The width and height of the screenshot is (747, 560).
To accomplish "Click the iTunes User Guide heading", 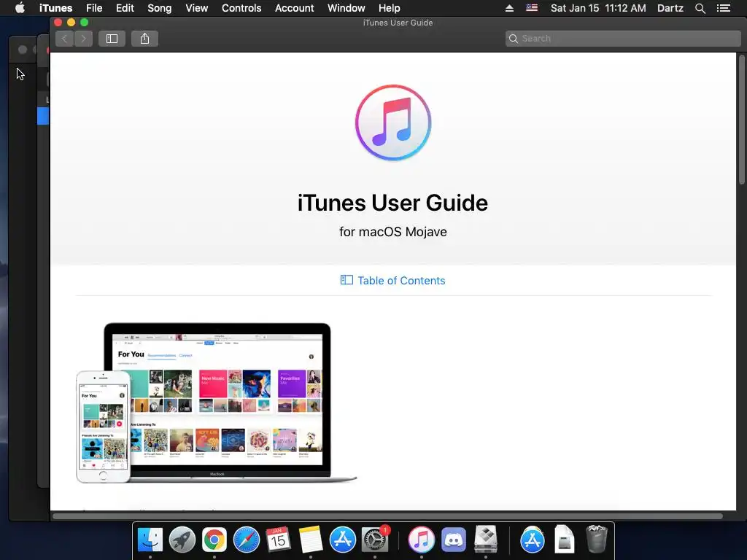I will pyautogui.click(x=393, y=203).
